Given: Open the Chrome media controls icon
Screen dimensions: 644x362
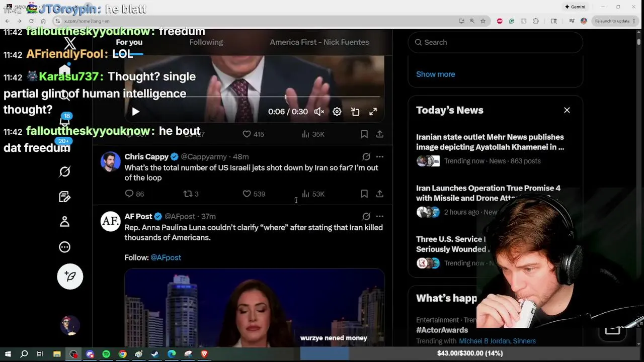Looking at the screenshot, I should pyautogui.click(x=572, y=21).
